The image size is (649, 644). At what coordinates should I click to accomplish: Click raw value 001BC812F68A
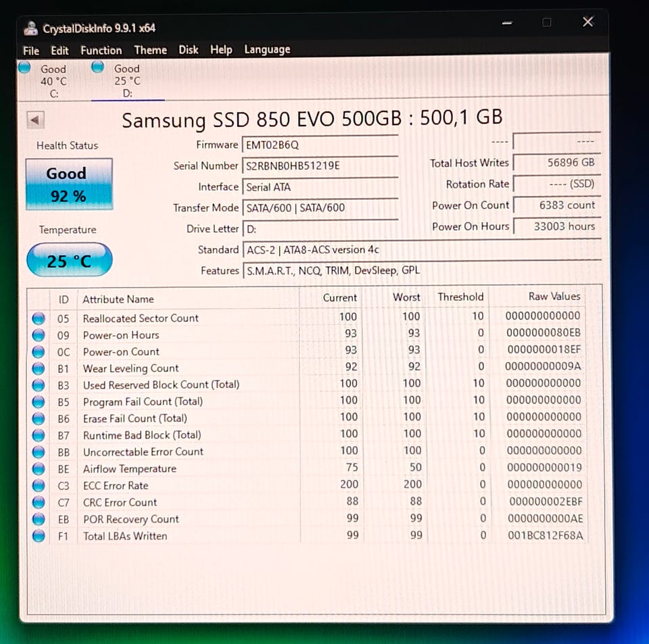tap(546, 535)
